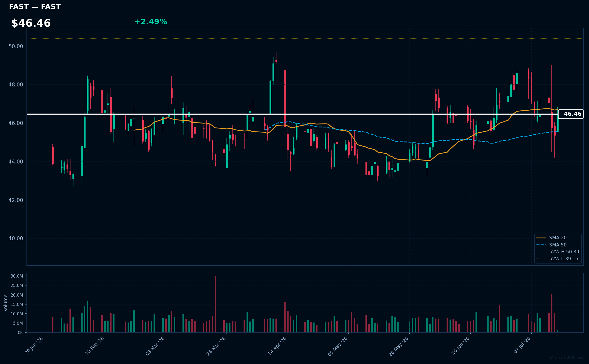
Task: Click the 42.00 price axis label
Action: pyautogui.click(x=16, y=200)
